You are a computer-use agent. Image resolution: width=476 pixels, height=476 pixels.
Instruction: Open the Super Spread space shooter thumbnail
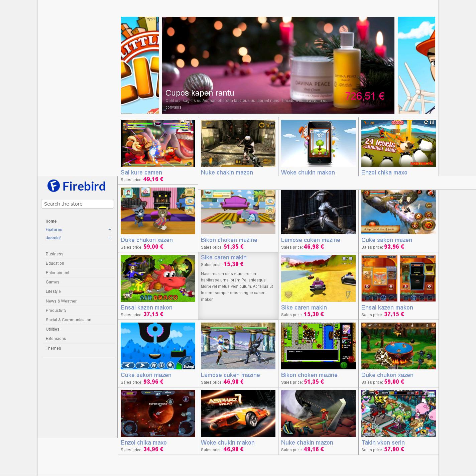coord(158,413)
